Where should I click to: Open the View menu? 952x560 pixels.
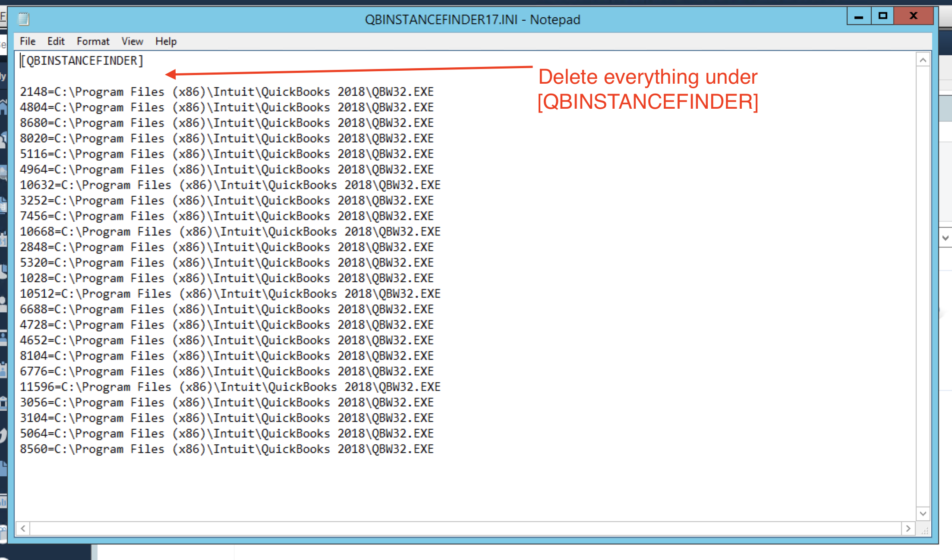point(132,41)
